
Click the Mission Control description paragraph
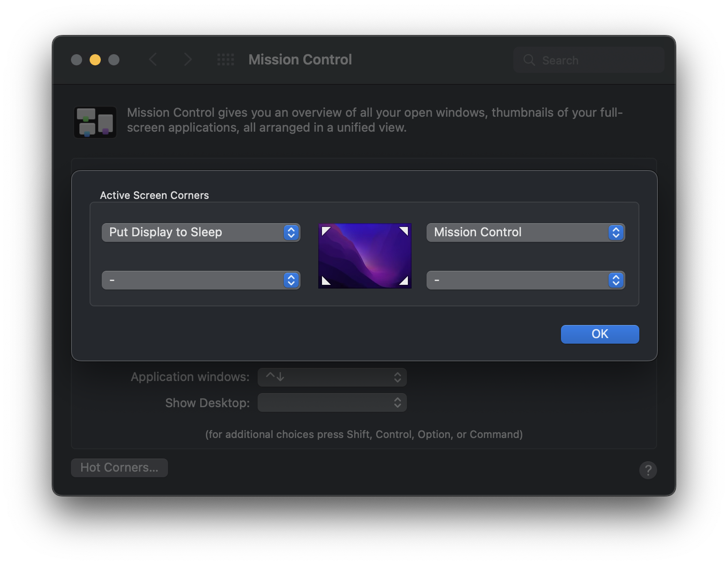pos(375,120)
